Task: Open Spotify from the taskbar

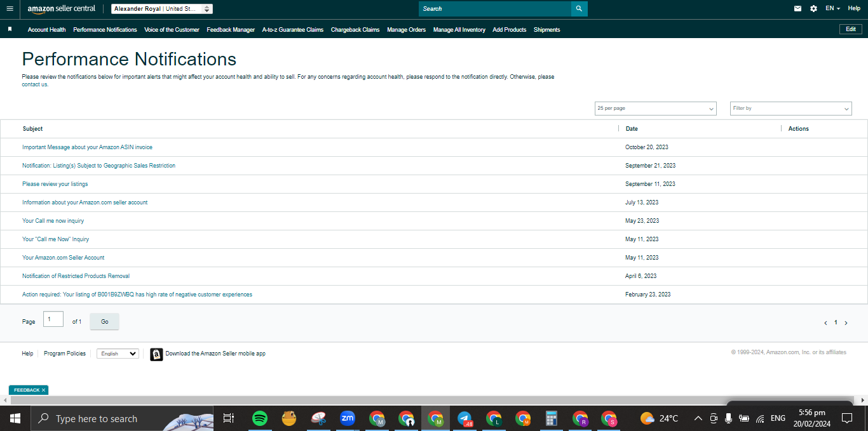Action: (x=259, y=418)
